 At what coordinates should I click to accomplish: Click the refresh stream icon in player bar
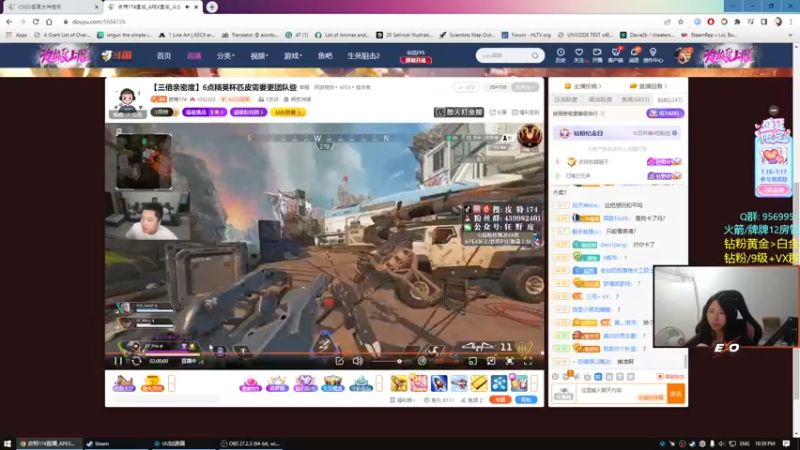click(x=136, y=361)
